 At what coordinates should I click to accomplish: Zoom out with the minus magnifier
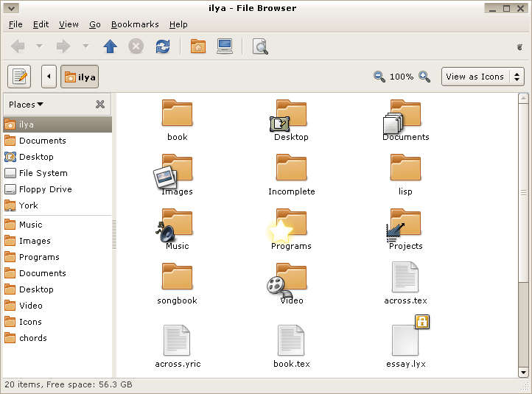[x=379, y=77]
